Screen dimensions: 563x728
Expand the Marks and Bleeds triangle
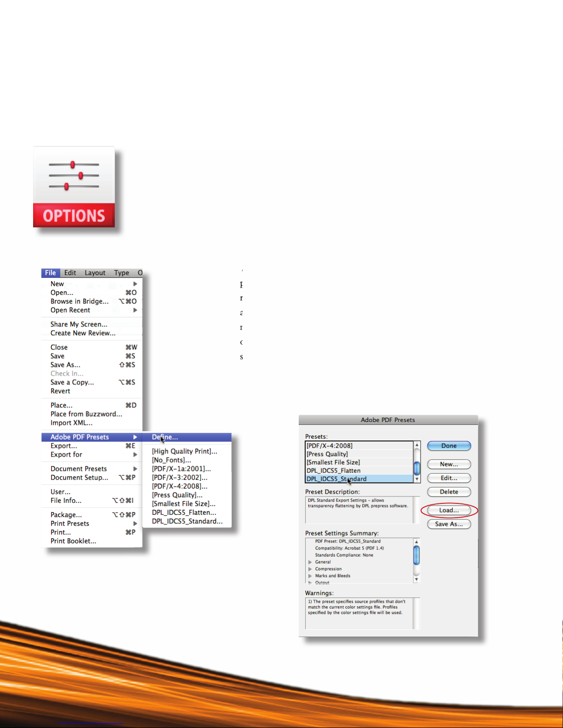(310, 576)
